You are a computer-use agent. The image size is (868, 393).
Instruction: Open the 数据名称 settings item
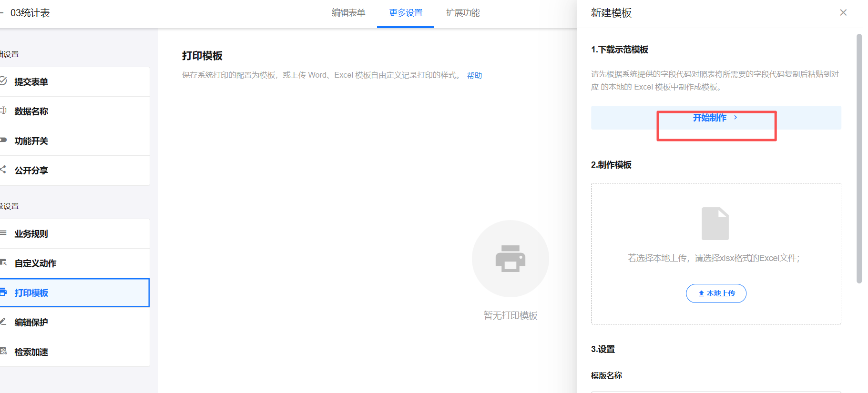pyautogui.click(x=31, y=111)
